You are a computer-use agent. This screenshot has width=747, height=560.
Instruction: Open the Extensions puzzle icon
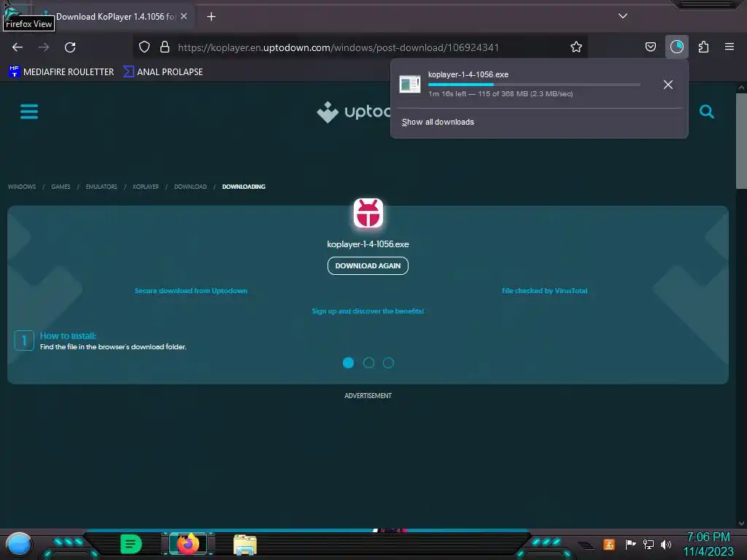pos(703,47)
